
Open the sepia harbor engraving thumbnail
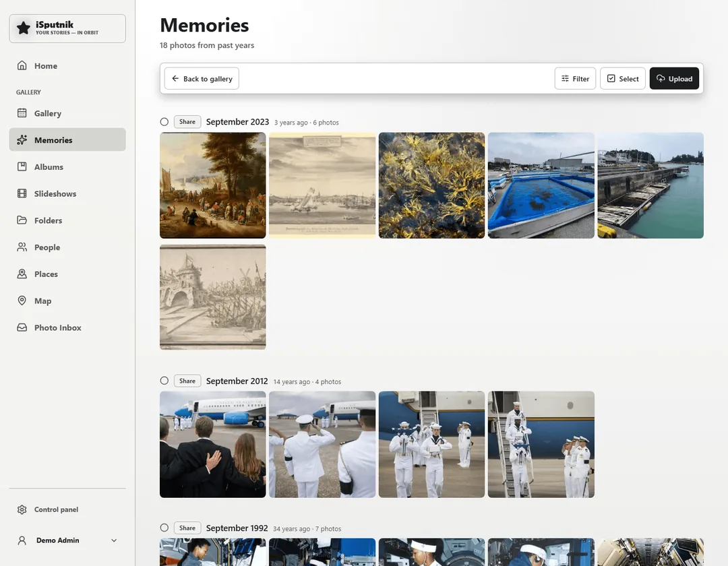(322, 185)
